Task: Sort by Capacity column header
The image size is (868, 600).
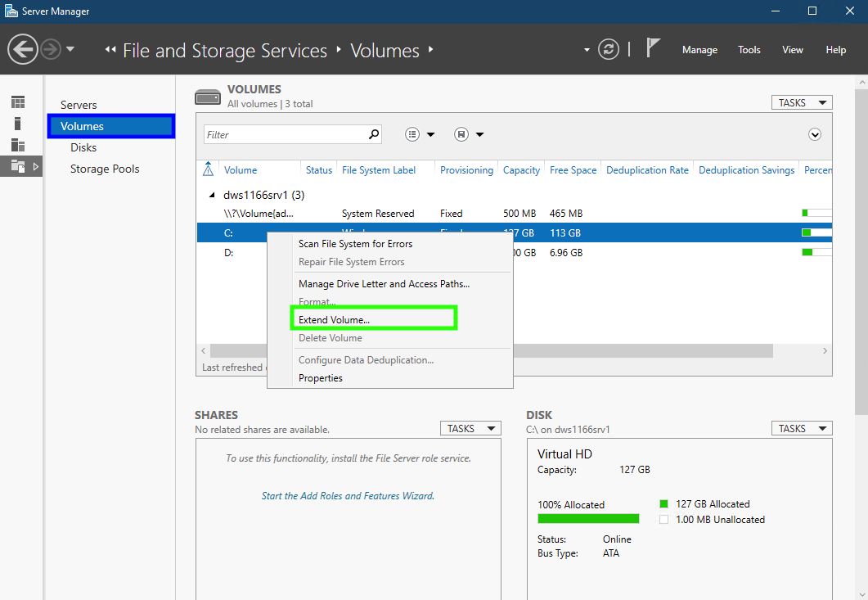Action: pos(521,170)
